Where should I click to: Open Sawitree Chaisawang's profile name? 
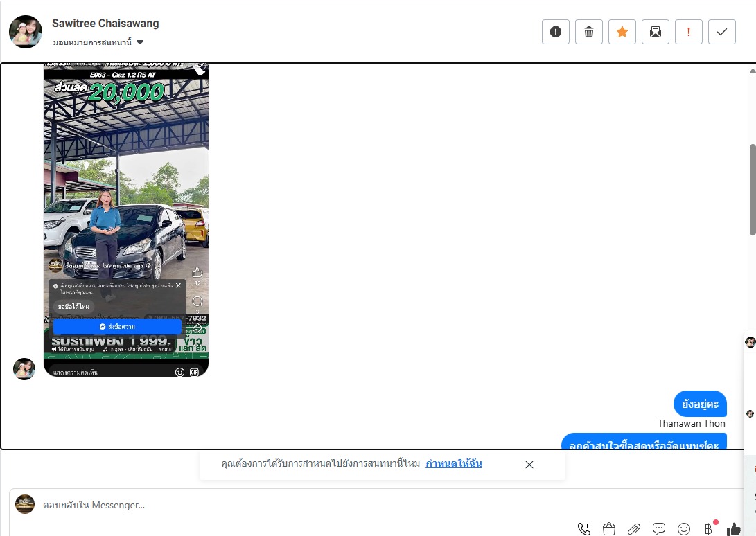[x=105, y=24]
